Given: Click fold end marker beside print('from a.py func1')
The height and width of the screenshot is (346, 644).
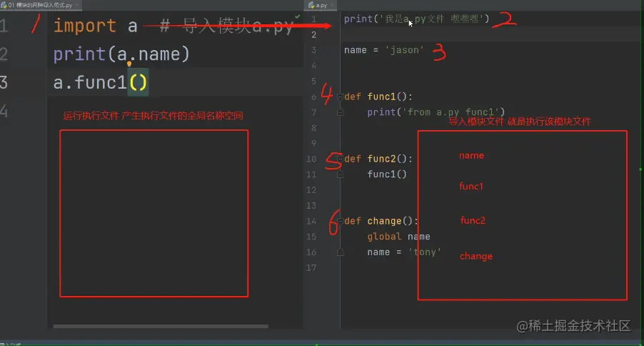Looking at the screenshot, I should tap(340, 112).
